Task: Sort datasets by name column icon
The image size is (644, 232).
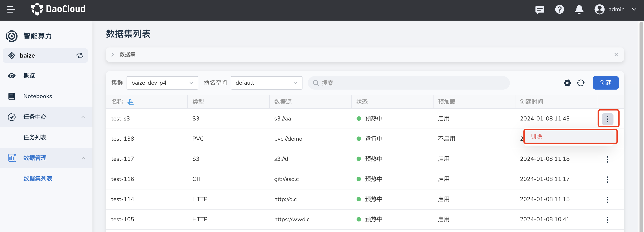Action: click(x=131, y=102)
